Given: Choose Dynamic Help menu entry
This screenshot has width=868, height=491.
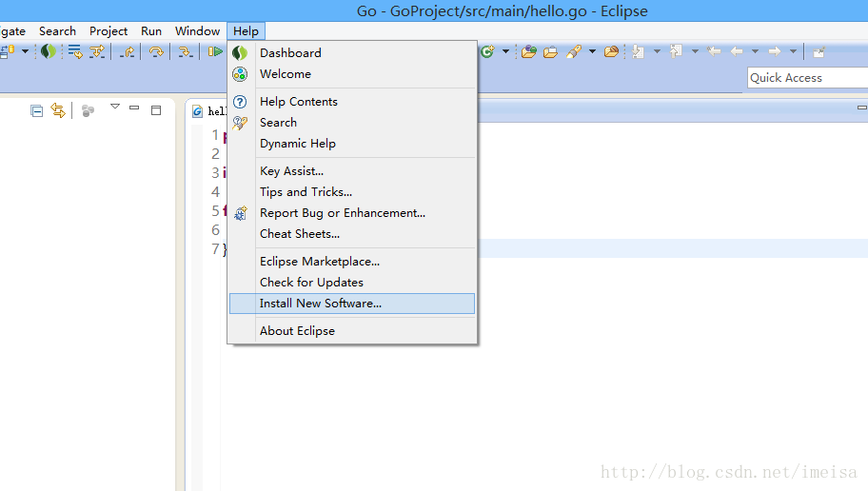Looking at the screenshot, I should 352,144.
